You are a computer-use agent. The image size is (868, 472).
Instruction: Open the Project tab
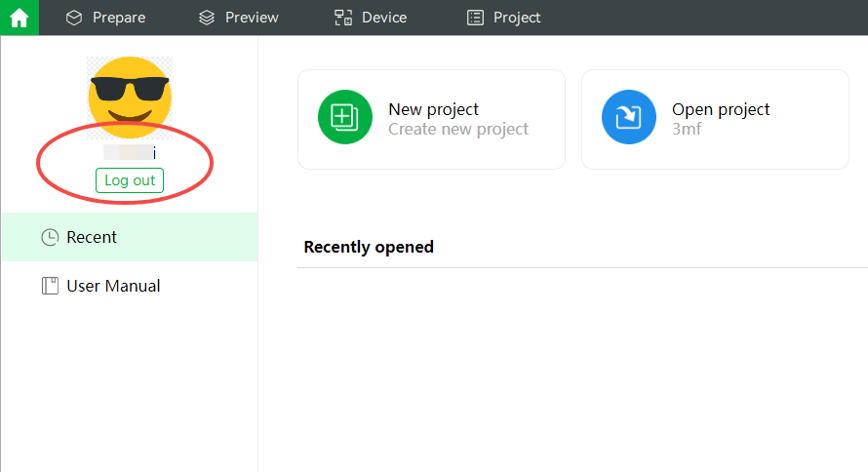pyautogui.click(x=504, y=18)
